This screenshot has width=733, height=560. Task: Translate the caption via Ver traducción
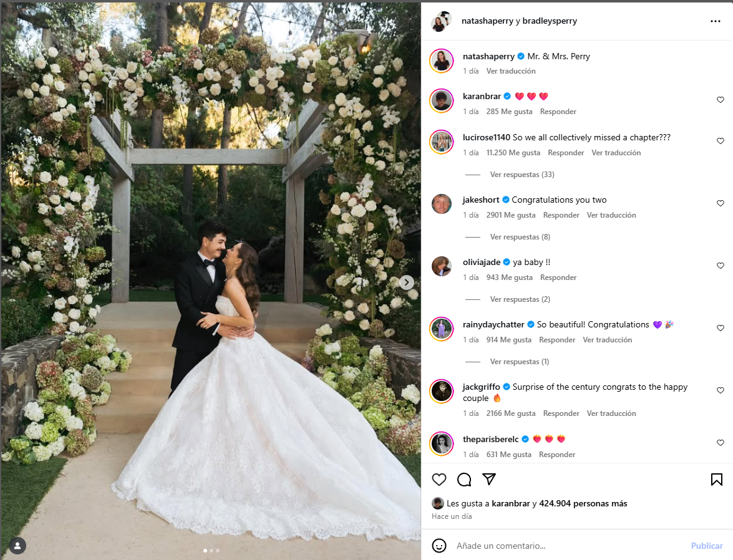(x=511, y=71)
